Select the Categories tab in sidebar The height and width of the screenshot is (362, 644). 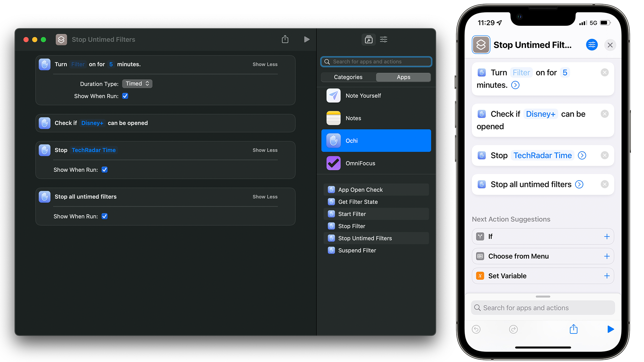(x=348, y=76)
